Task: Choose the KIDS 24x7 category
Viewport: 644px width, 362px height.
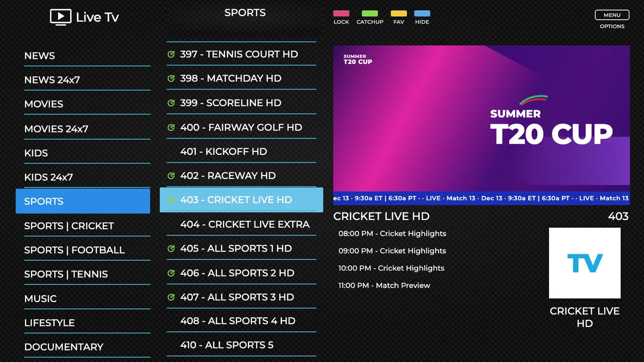Action: coord(87,177)
